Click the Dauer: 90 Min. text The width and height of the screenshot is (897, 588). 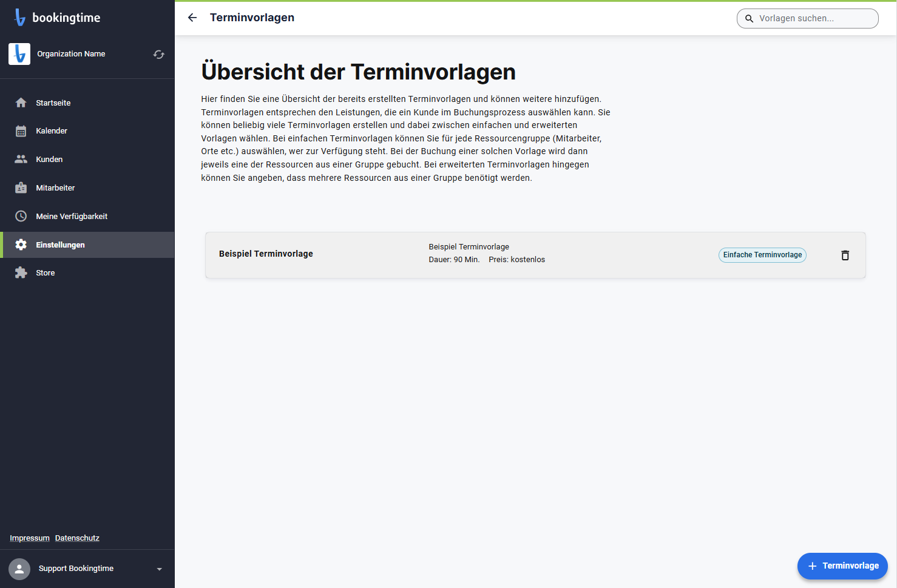coord(454,260)
